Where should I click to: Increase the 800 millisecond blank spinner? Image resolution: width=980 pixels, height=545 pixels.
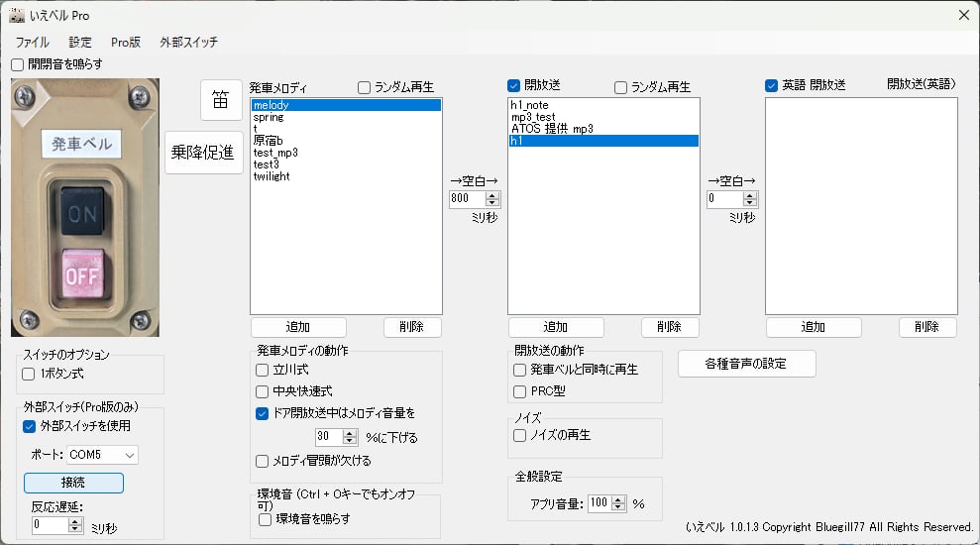492,194
